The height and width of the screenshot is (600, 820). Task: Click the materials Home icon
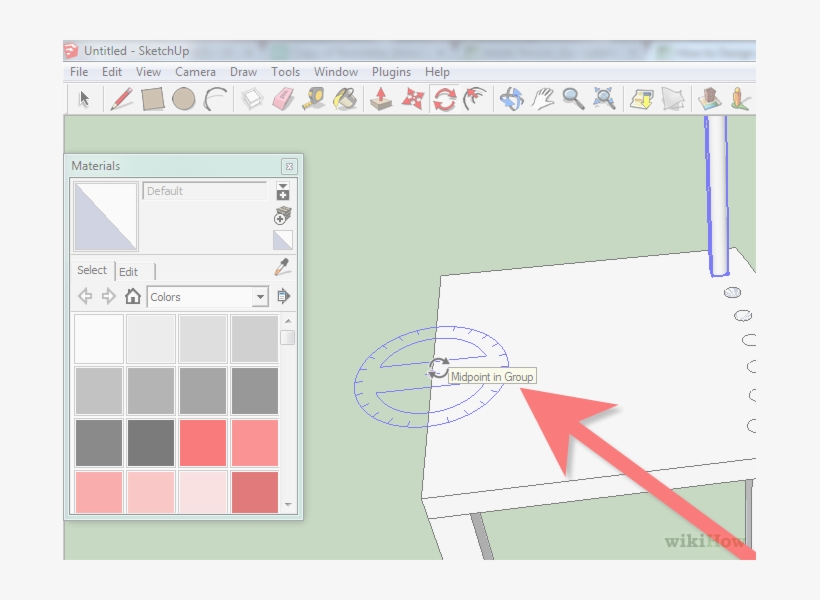pos(133,297)
